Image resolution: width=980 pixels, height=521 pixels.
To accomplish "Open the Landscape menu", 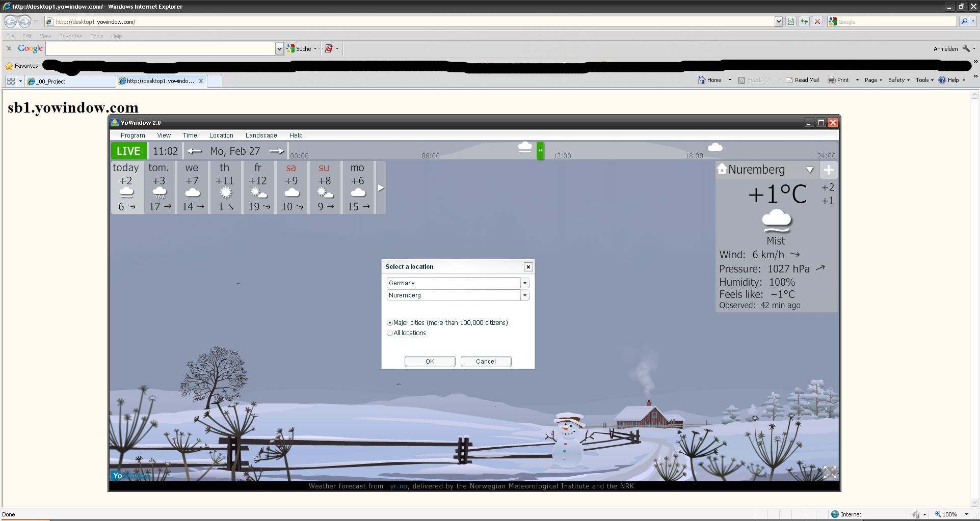I will (261, 135).
